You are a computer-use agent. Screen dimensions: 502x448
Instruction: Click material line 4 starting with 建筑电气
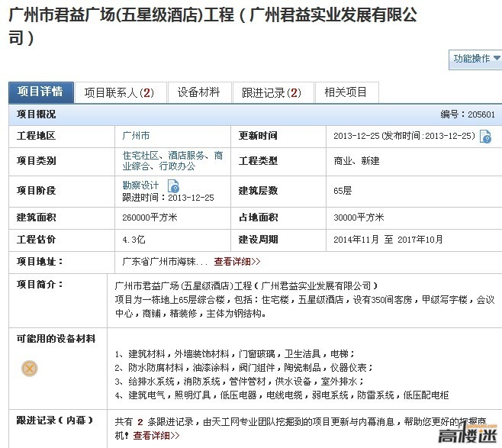tap(282, 395)
